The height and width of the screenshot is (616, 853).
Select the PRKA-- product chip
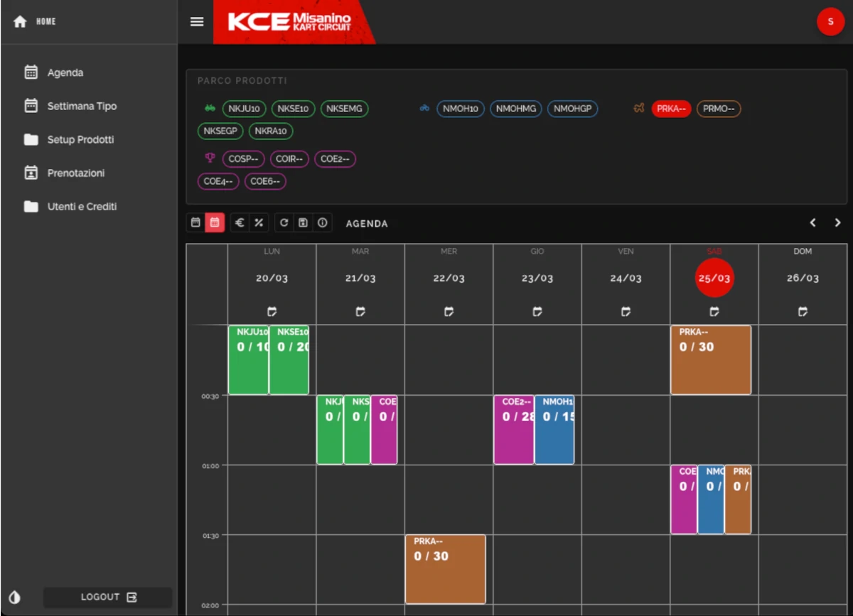coord(671,109)
